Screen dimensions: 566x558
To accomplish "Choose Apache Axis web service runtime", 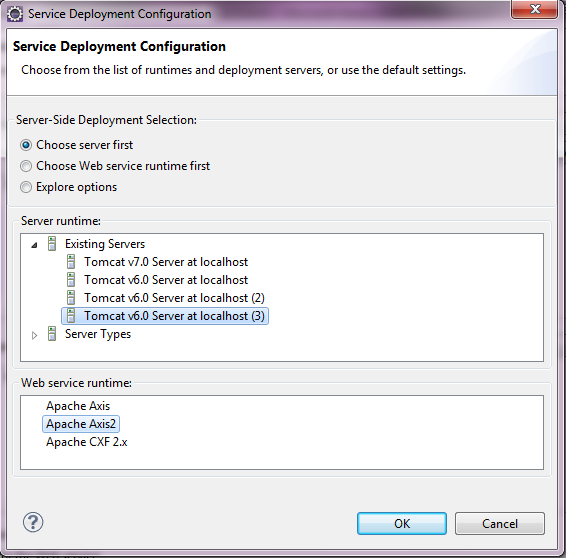I will [x=78, y=406].
